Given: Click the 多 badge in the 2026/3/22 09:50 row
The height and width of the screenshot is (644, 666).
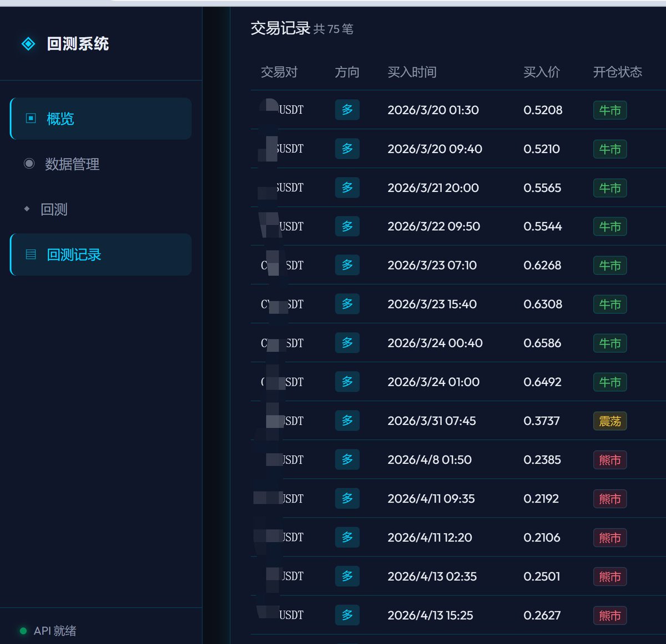Looking at the screenshot, I should (x=347, y=226).
